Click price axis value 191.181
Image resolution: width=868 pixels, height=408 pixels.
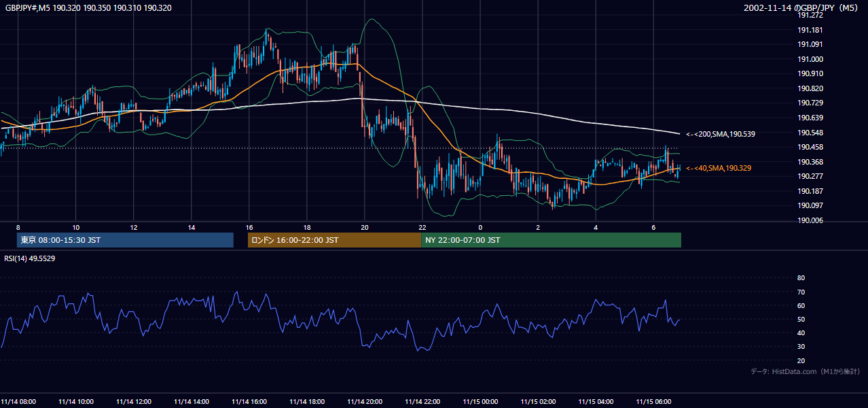[810, 30]
